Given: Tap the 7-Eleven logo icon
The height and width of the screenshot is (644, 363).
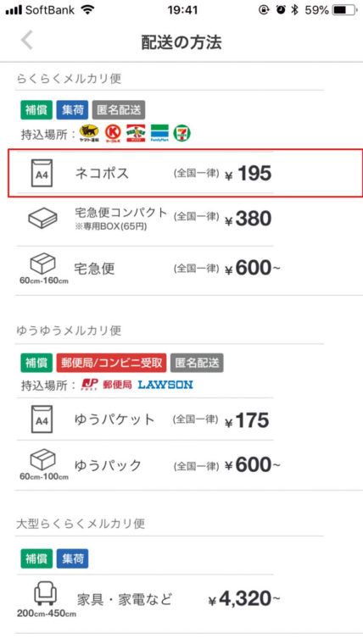Looking at the screenshot, I should tap(181, 133).
